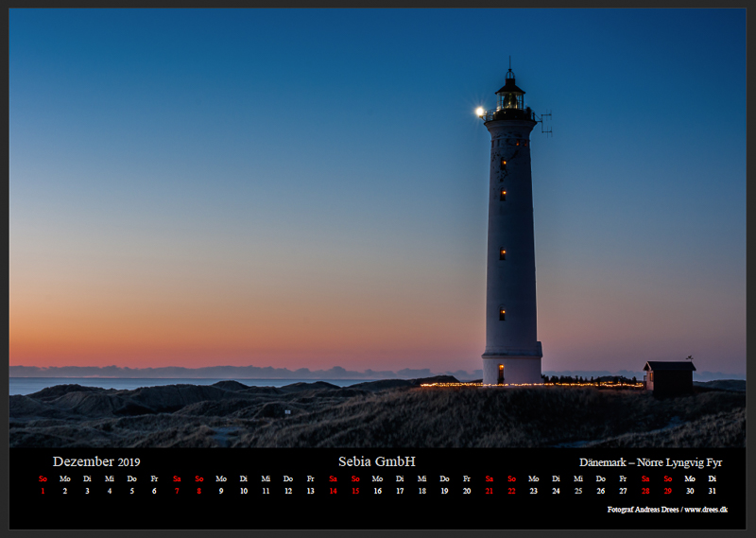Click the credit 'Fotograf Andreas Drees / www.drees.dk'
The image size is (756, 538).
point(667,510)
